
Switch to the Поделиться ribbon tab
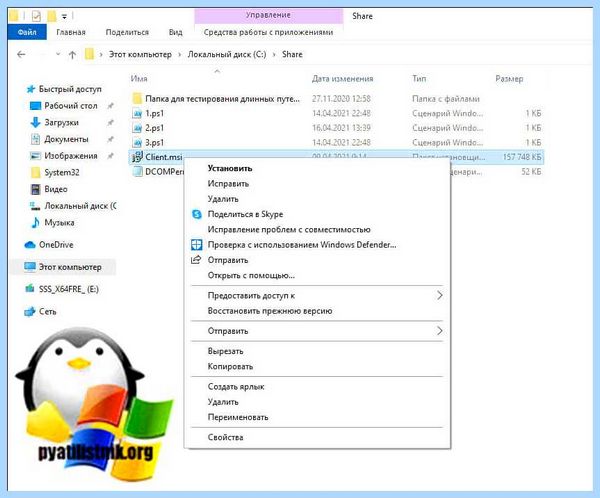(127, 32)
